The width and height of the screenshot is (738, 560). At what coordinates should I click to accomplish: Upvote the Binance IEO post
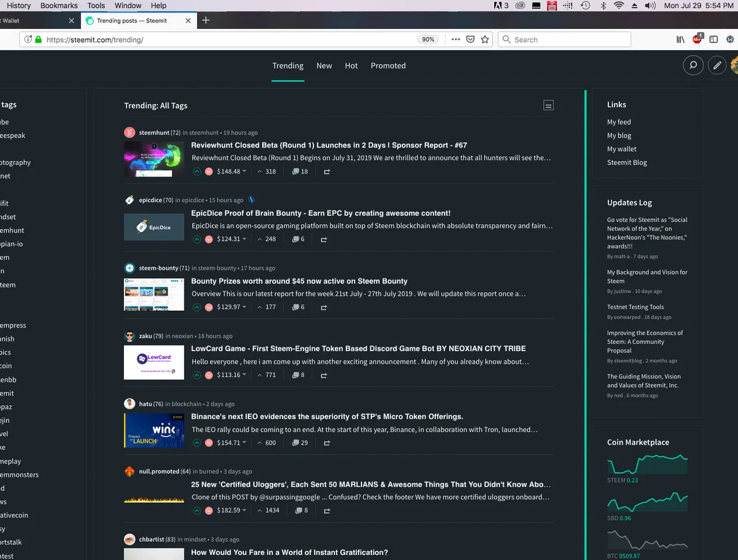click(197, 443)
